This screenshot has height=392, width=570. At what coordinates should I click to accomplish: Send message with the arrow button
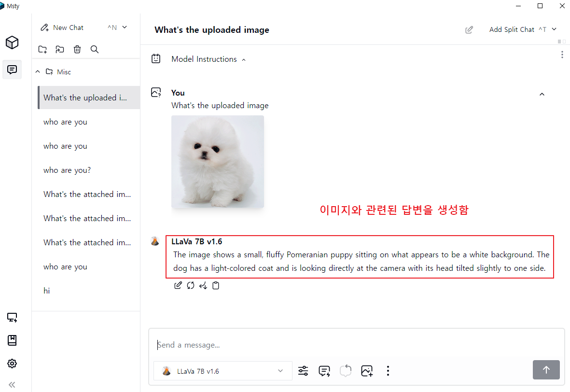[546, 370]
